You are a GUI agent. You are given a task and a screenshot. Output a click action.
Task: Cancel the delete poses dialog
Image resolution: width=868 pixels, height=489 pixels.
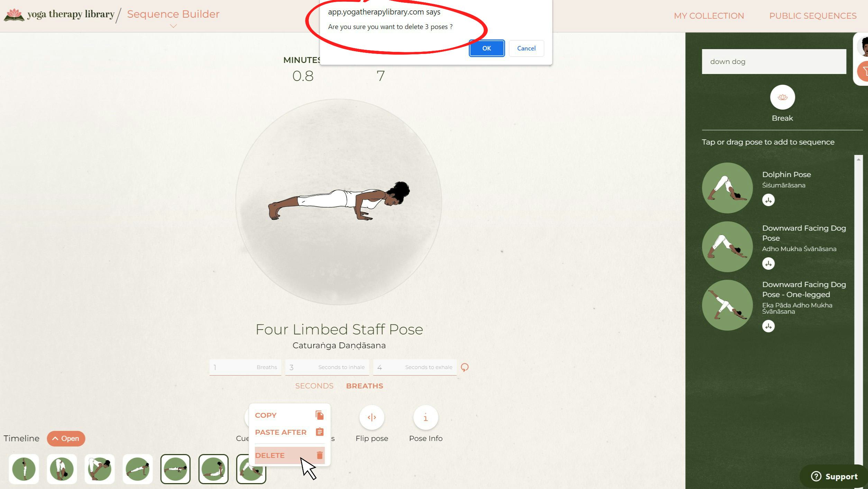coord(526,48)
